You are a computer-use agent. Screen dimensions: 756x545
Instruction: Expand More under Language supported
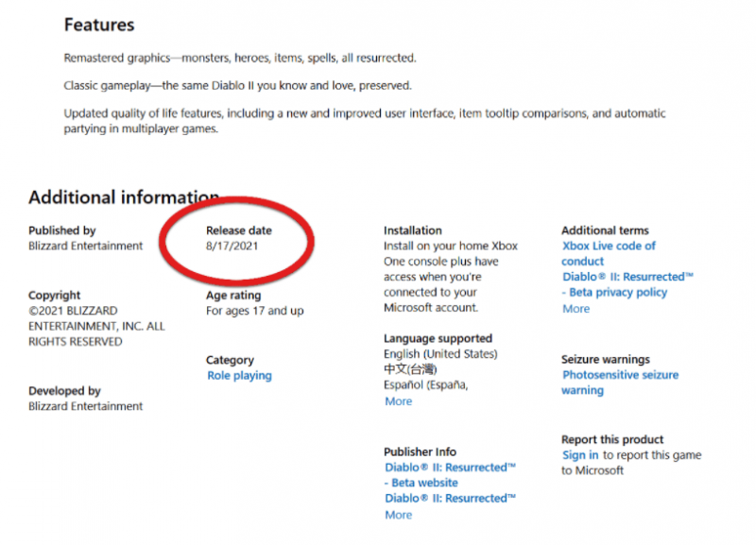(x=398, y=401)
